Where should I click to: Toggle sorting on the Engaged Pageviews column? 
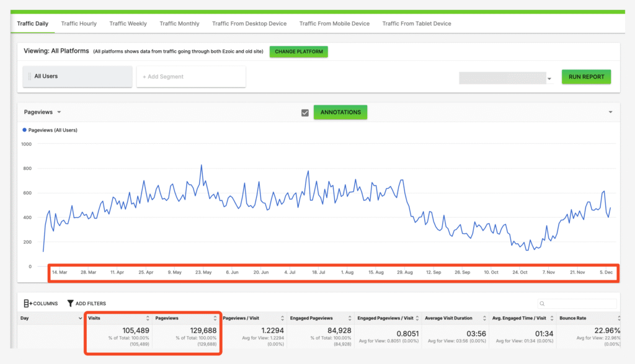349,317
